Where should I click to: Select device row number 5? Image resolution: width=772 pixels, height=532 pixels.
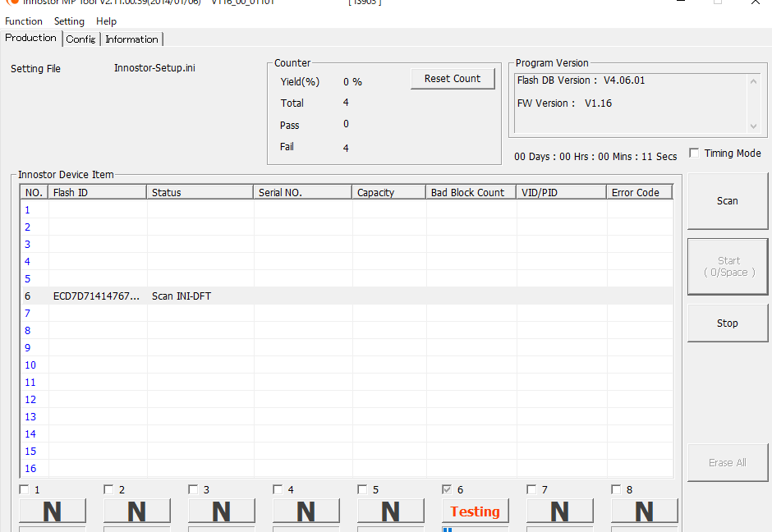pos(347,278)
